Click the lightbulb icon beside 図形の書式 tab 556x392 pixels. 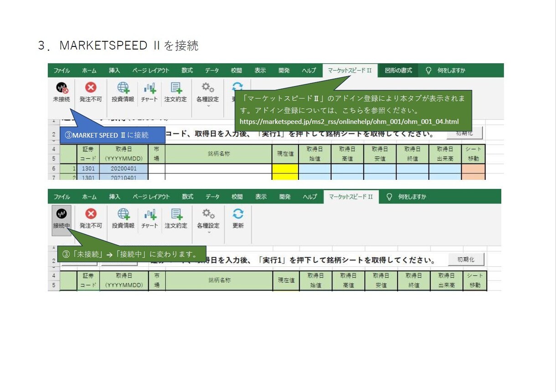428,71
